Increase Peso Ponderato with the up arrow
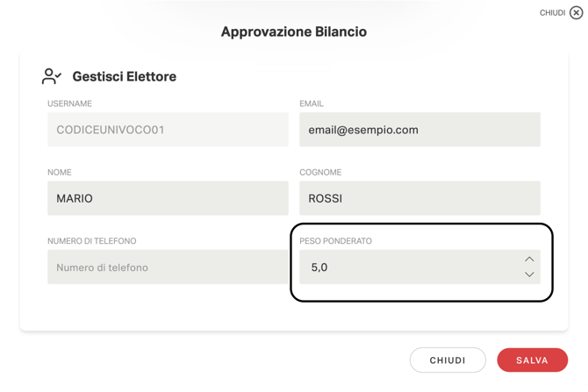Viewport: 588px width, 392px height. [529, 260]
